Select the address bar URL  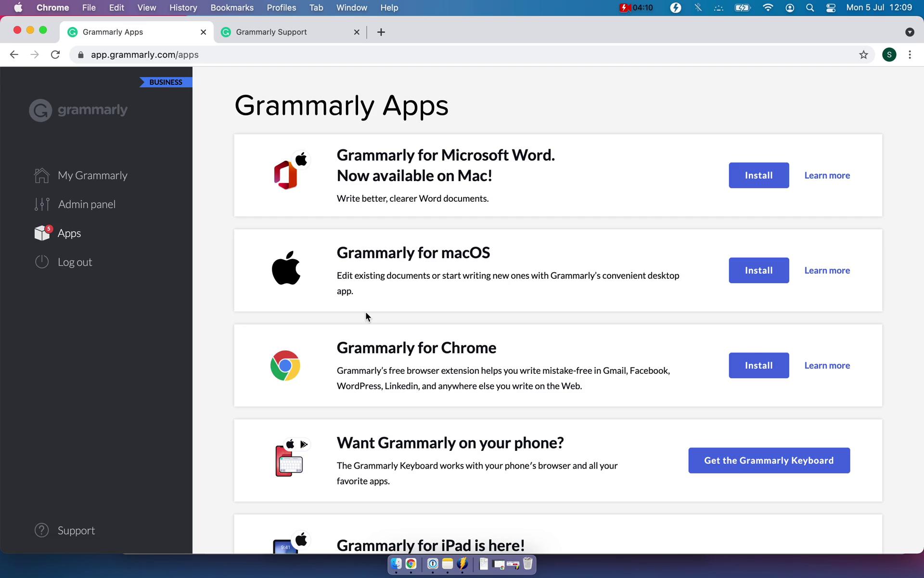pyautogui.click(x=144, y=54)
